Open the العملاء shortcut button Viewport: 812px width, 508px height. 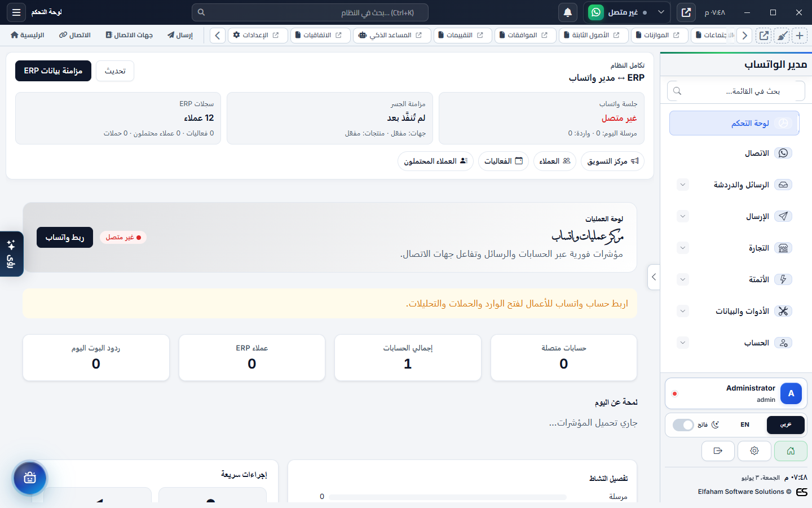click(x=555, y=161)
